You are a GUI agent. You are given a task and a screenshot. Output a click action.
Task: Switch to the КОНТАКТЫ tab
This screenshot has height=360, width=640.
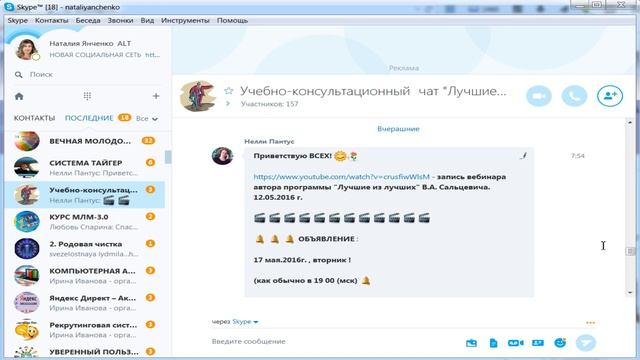pyautogui.click(x=34, y=118)
